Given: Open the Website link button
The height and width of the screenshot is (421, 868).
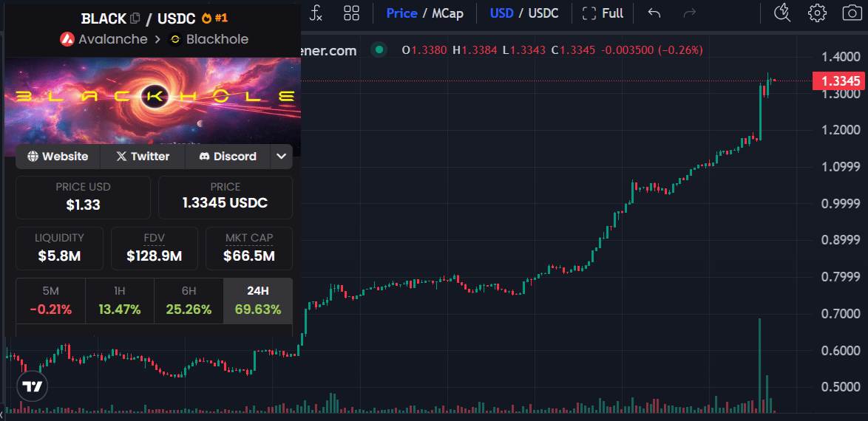Looking at the screenshot, I should click(x=58, y=157).
